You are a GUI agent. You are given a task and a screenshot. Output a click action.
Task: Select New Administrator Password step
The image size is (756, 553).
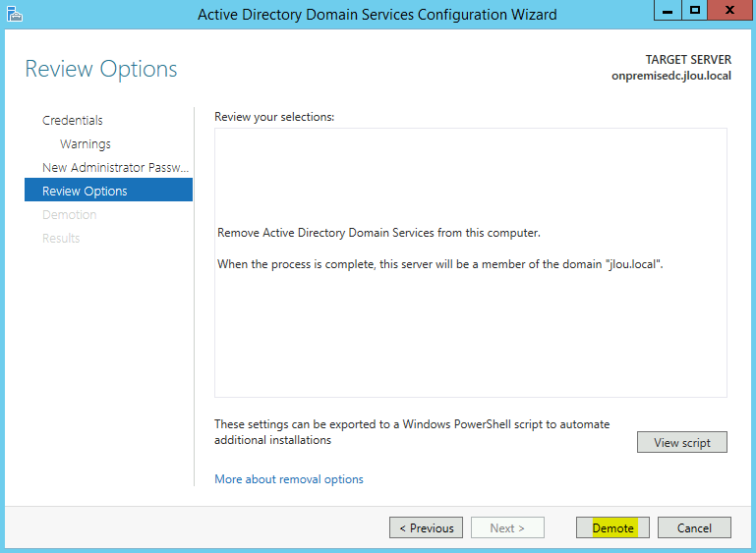[x=115, y=168]
